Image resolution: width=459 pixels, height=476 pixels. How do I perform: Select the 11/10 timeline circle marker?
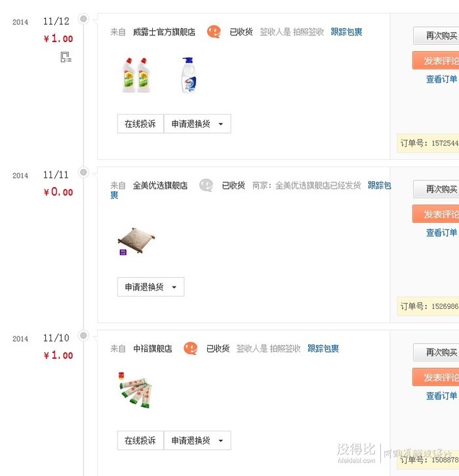[83, 336]
